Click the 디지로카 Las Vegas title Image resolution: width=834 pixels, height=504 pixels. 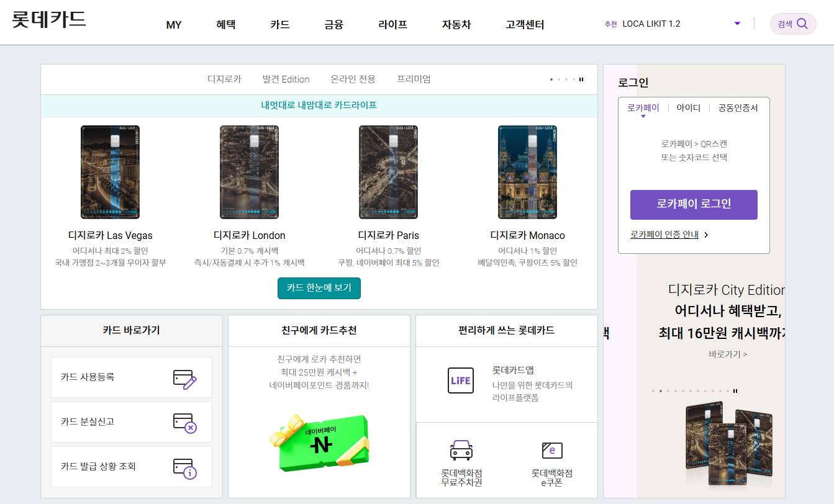[x=110, y=235]
